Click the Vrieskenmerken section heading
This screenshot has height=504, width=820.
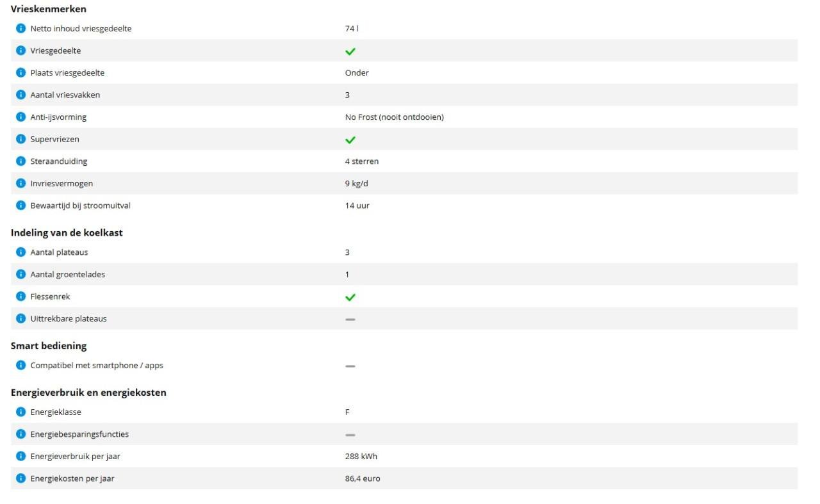point(49,9)
